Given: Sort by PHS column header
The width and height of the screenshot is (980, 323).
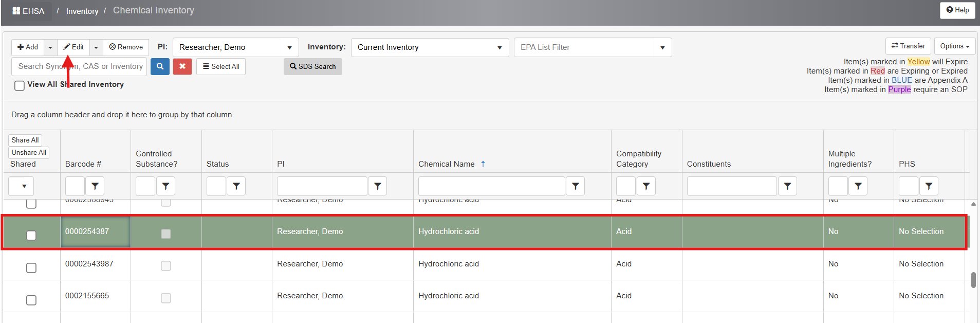Looking at the screenshot, I should click(907, 164).
